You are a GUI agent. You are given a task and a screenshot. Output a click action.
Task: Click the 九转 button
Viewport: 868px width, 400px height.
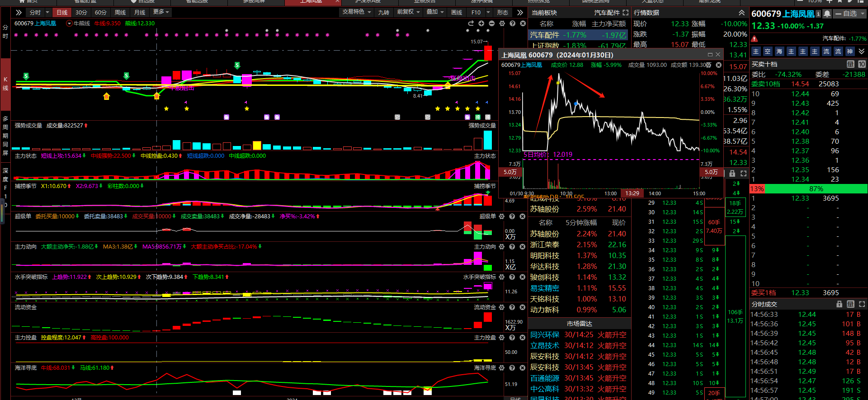[x=384, y=12]
